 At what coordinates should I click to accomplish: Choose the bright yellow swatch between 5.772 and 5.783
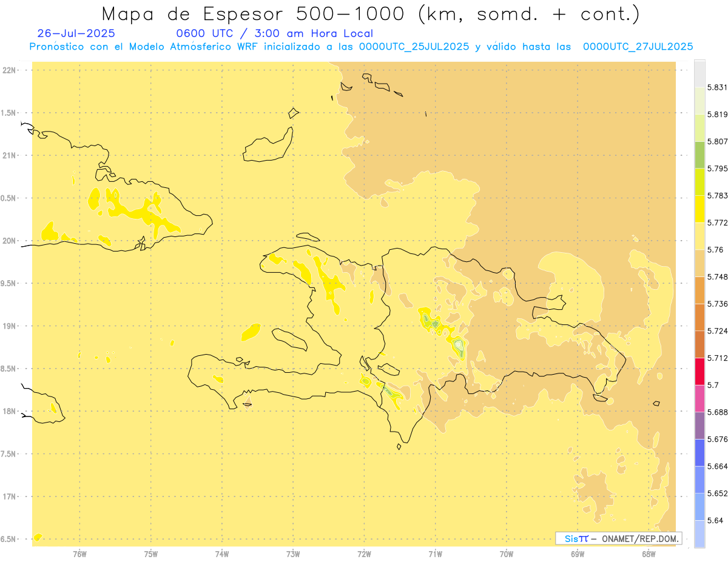pos(699,209)
